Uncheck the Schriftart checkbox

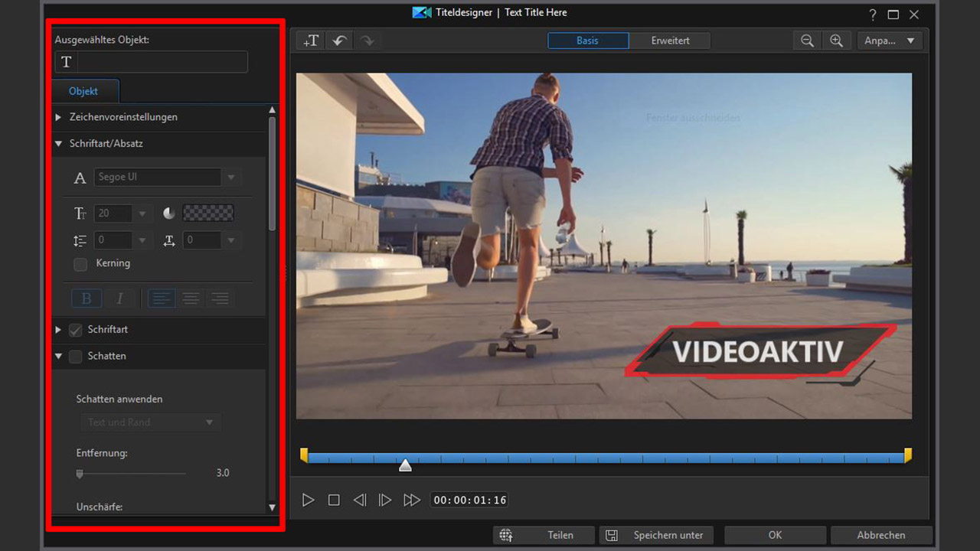pos(76,330)
